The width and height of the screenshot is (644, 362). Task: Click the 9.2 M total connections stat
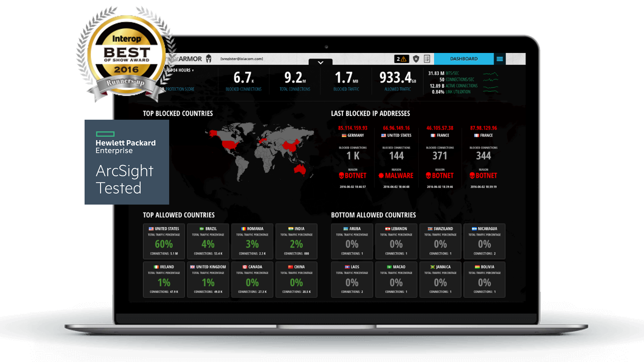coord(295,81)
